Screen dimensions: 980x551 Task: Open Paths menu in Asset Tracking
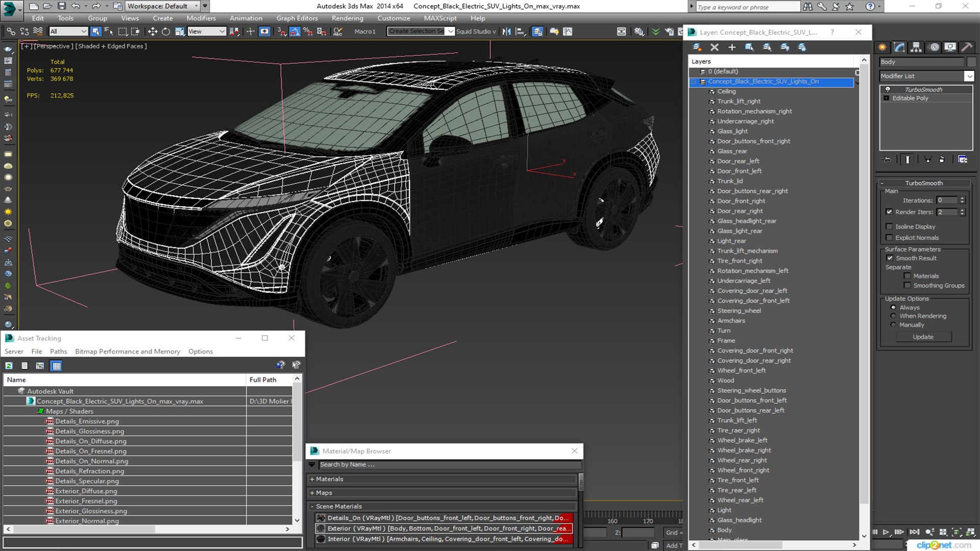58,352
